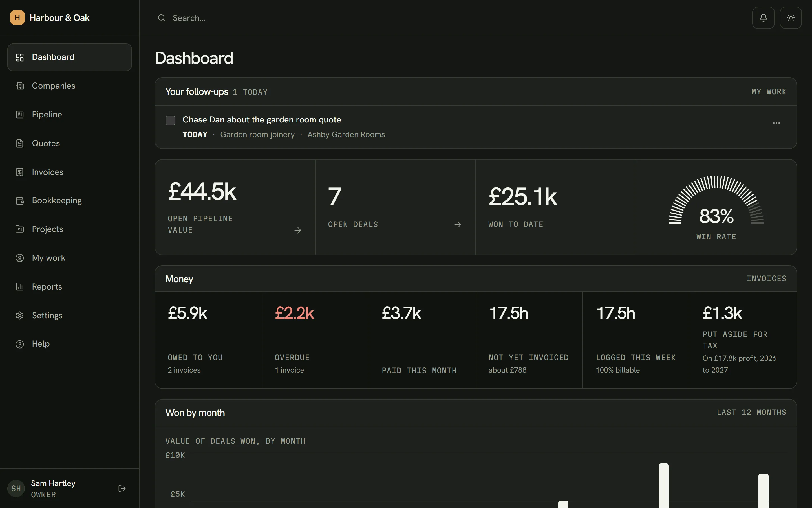This screenshot has width=812, height=508.
Task: Open the INVOICES link in Money panel
Action: pyautogui.click(x=766, y=279)
